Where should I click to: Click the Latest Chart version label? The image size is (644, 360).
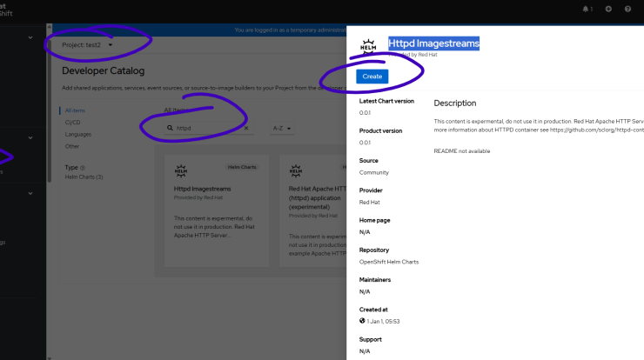pyautogui.click(x=386, y=101)
